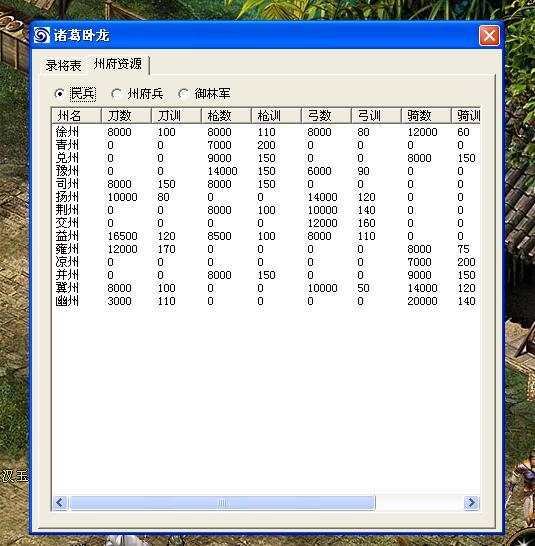Sort by the 州名 column header
The height and width of the screenshot is (546, 535).
pos(77,116)
